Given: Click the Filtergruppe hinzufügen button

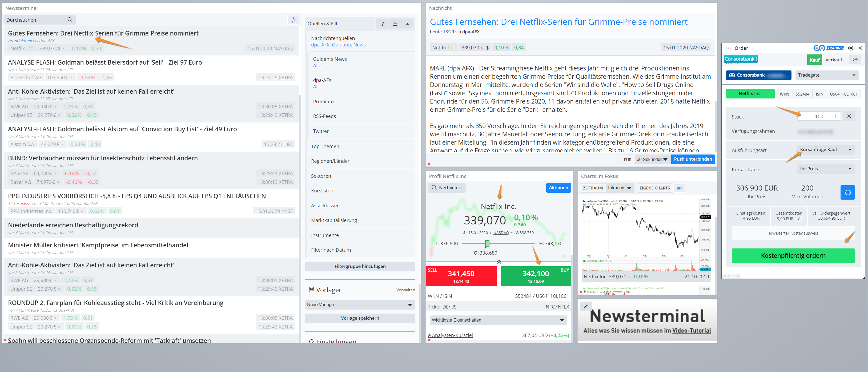Looking at the screenshot, I should click(360, 266).
